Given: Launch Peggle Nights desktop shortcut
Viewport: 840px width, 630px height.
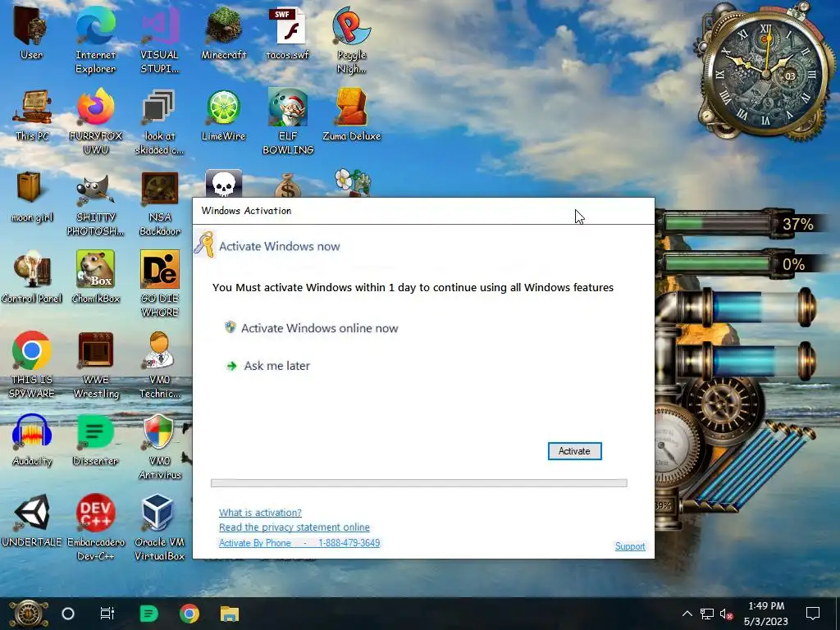Looking at the screenshot, I should click(351, 39).
